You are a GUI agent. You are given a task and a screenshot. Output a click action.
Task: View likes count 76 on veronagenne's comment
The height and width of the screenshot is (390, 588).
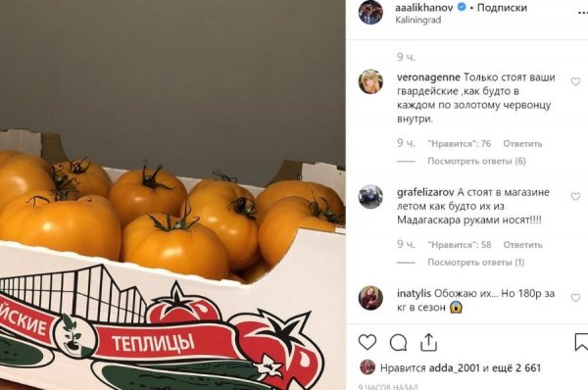tap(459, 144)
